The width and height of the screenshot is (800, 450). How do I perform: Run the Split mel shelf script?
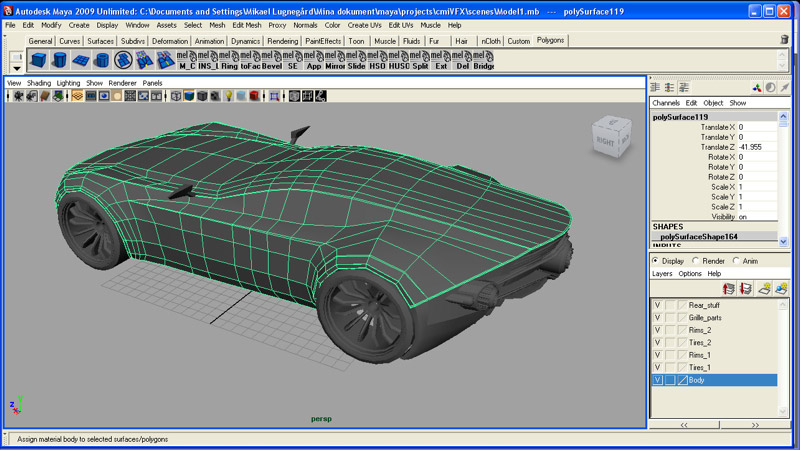(420, 60)
